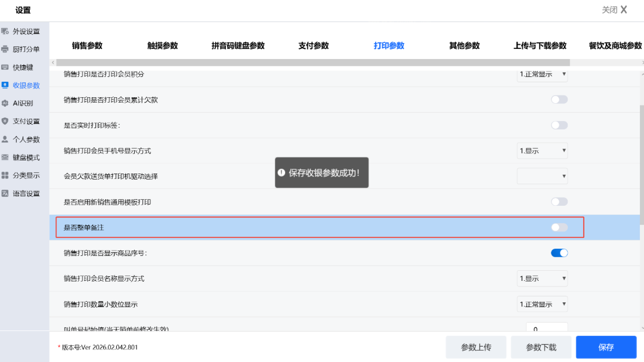Click the 叫单号起始值 input field
This screenshot has height=362, width=644.
pos(546,329)
